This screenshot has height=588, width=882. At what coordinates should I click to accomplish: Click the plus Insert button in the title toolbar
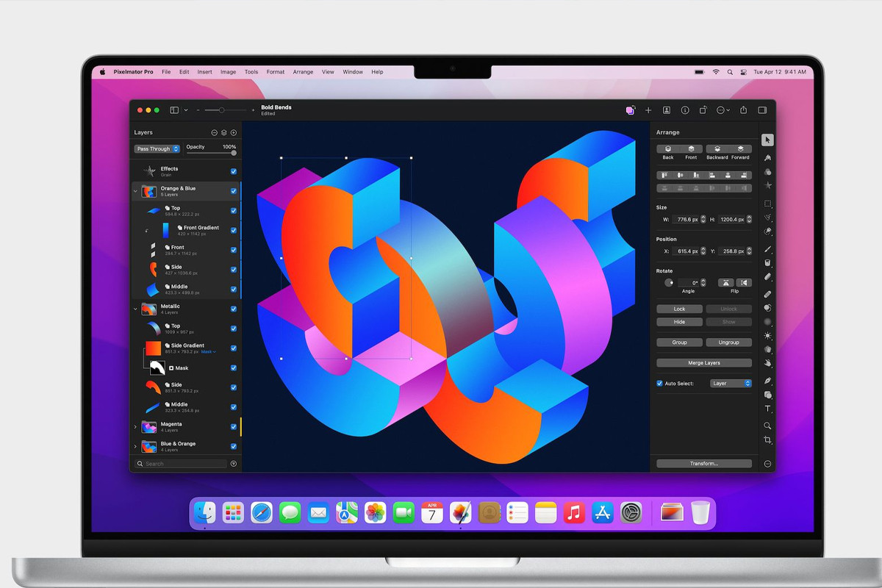(648, 110)
